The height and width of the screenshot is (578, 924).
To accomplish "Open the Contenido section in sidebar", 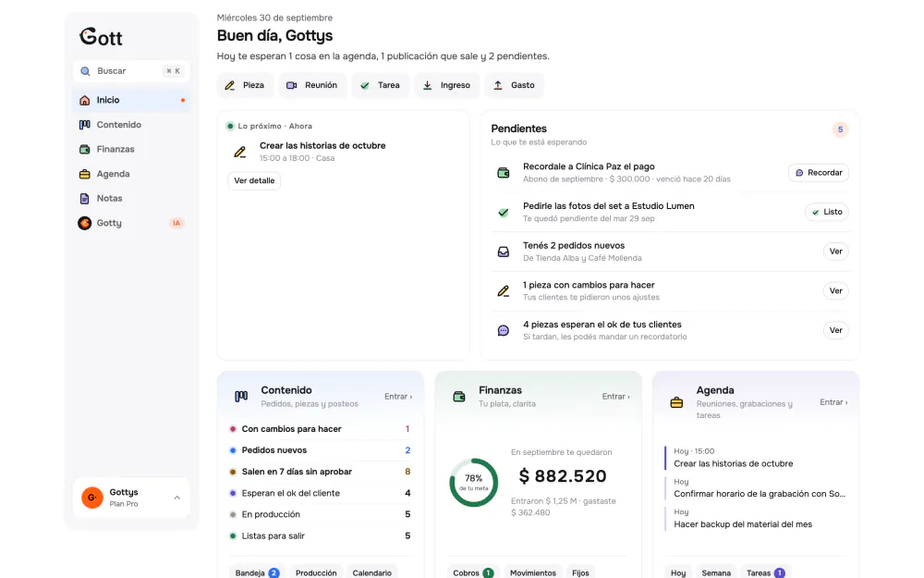I will tap(131, 125).
